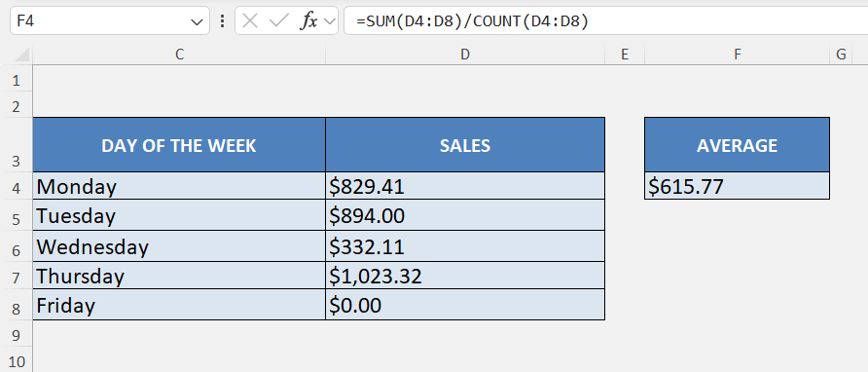Select the $829.41 sales cell

pyautogui.click(x=465, y=186)
